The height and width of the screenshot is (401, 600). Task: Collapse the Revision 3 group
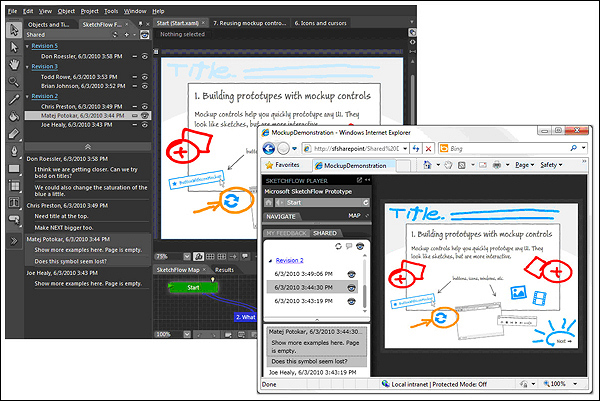click(28, 67)
